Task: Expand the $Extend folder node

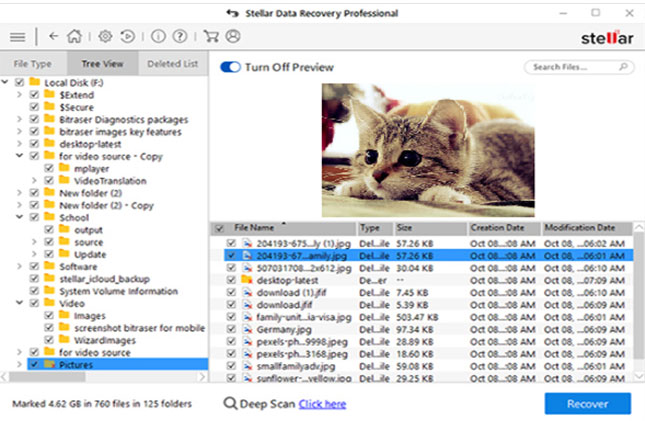Action: (x=19, y=95)
